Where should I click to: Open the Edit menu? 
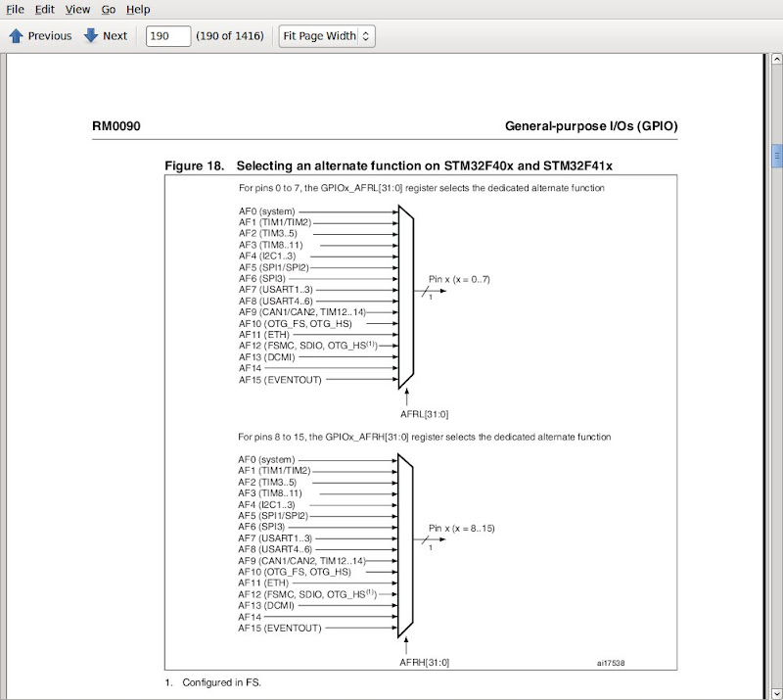tap(44, 10)
